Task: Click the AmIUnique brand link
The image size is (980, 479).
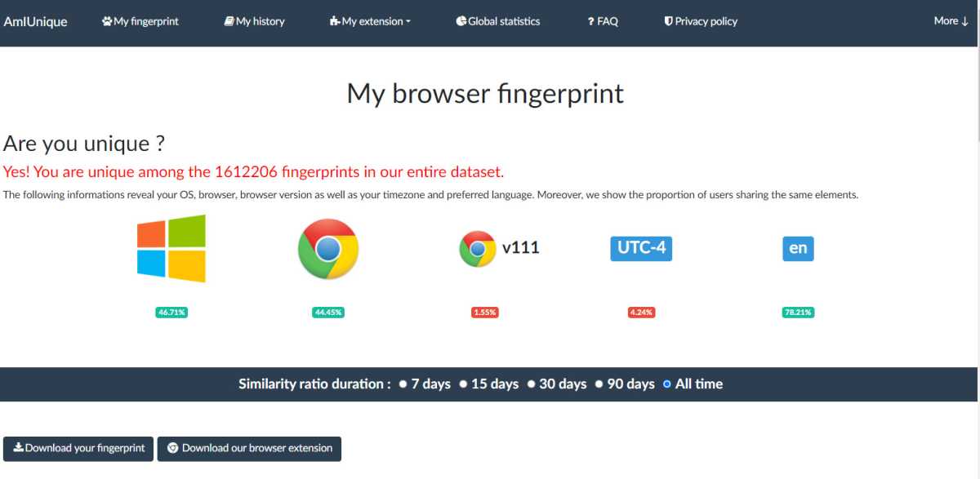Action: point(35,21)
